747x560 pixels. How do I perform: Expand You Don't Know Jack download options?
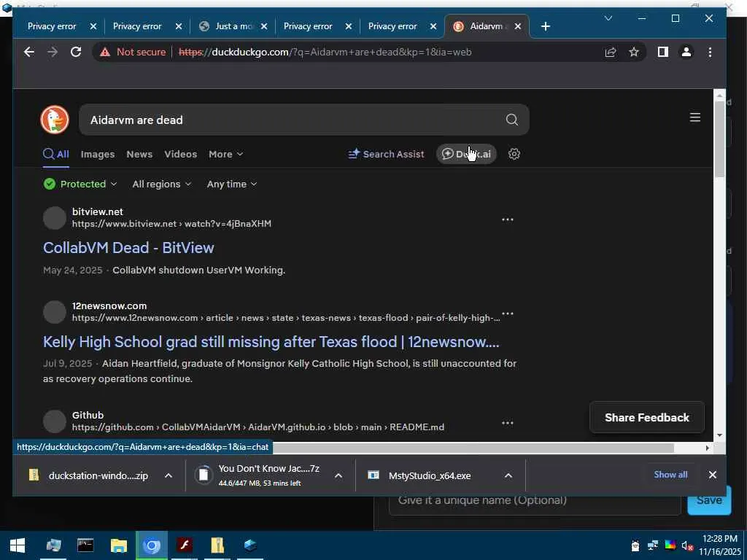[x=338, y=475]
